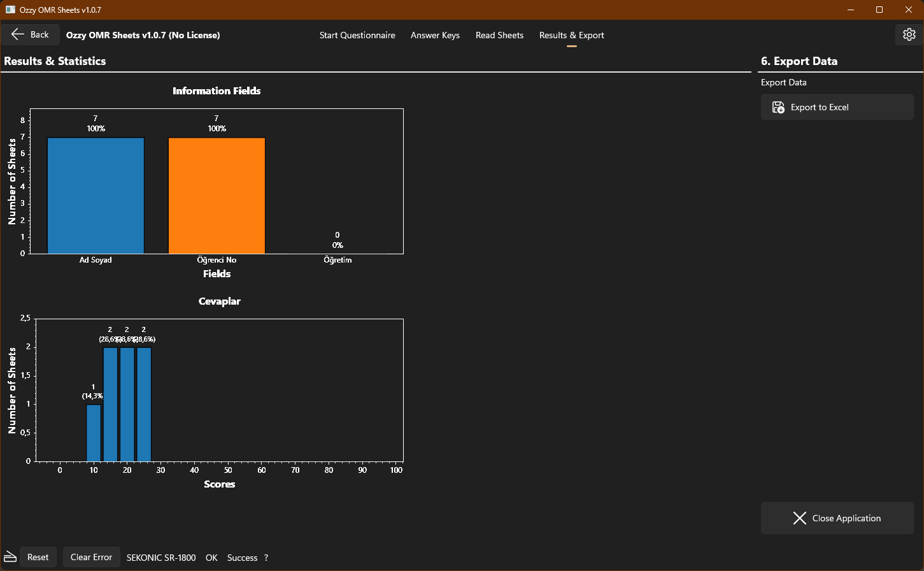
Task: Click the question mark help indicator
Action: [266, 558]
